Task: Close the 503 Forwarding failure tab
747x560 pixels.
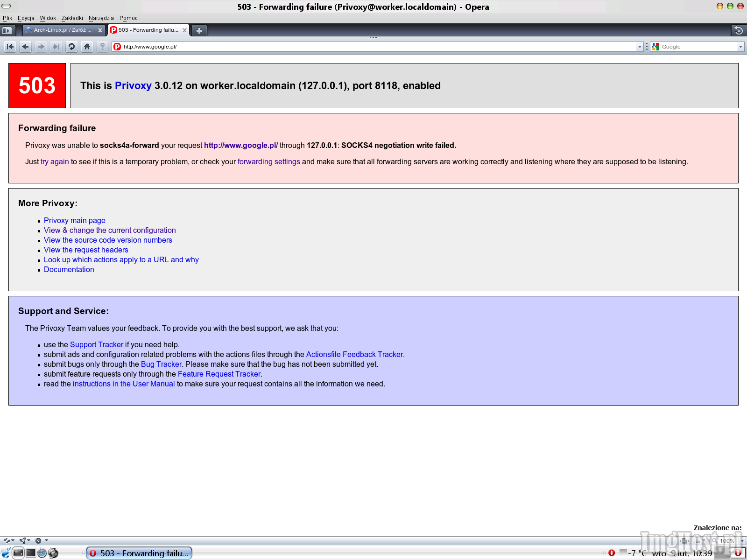Action: tap(184, 30)
